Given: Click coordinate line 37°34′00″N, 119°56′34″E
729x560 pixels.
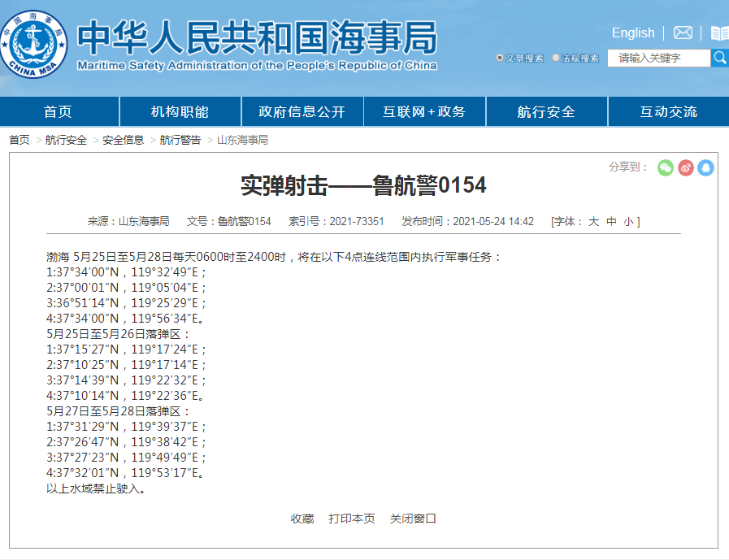Looking at the screenshot, I should (125, 318).
